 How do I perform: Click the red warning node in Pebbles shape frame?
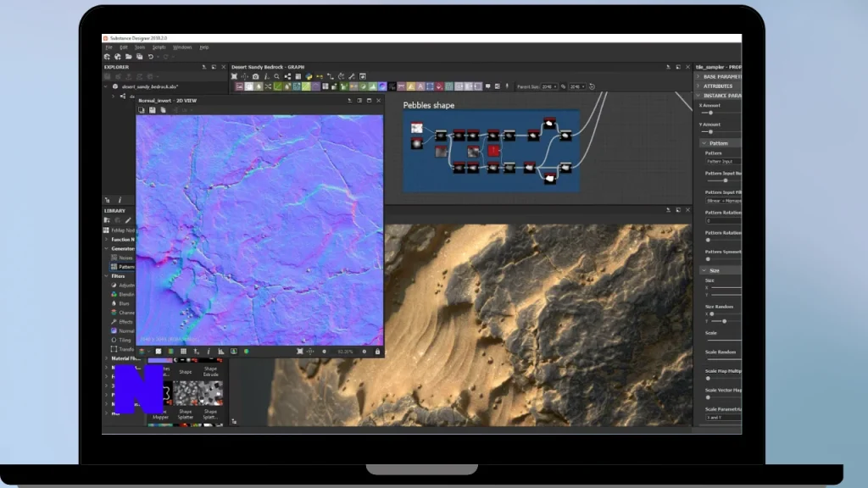494,151
